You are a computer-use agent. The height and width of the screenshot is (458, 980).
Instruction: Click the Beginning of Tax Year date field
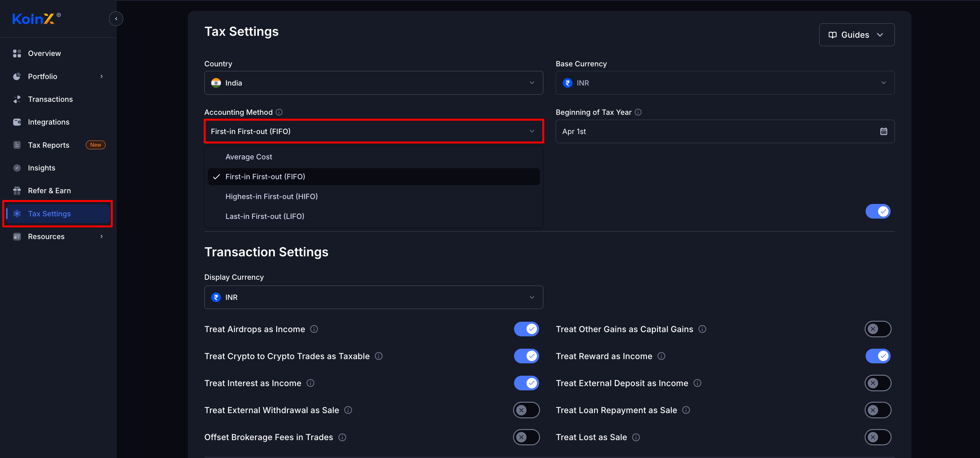[715, 131]
